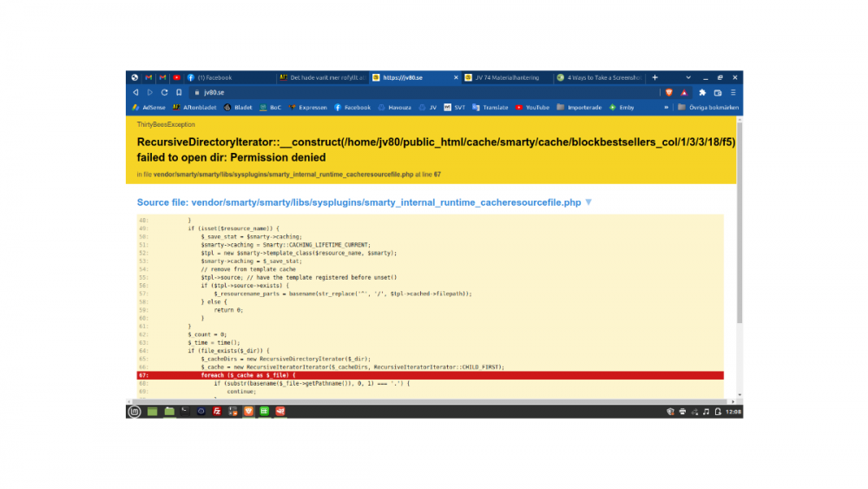This screenshot has height=489, width=868.
Task: Open a new tab with plus button
Action: point(655,77)
